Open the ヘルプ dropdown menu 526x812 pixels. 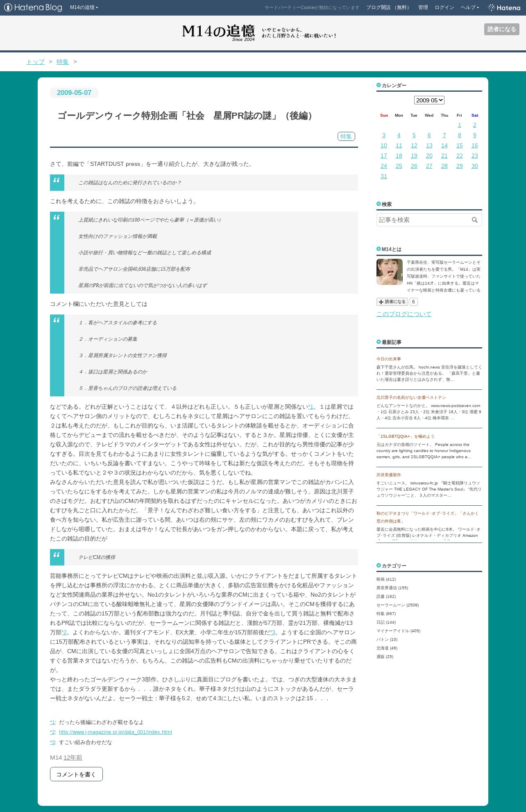point(470,7)
